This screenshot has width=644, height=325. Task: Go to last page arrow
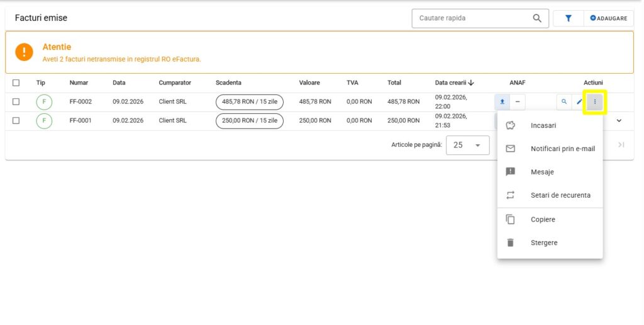pyautogui.click(x=621, y=145)
